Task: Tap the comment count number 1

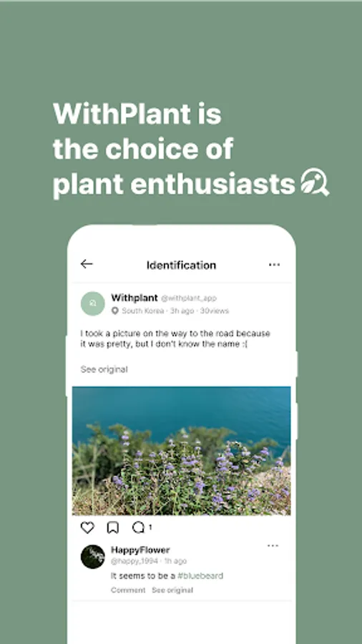Action: point(150,527)
